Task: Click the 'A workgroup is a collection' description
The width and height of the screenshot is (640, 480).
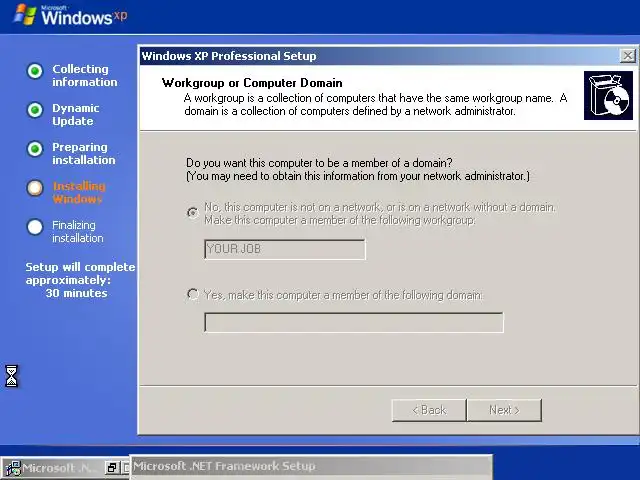Action: [375, 104]
